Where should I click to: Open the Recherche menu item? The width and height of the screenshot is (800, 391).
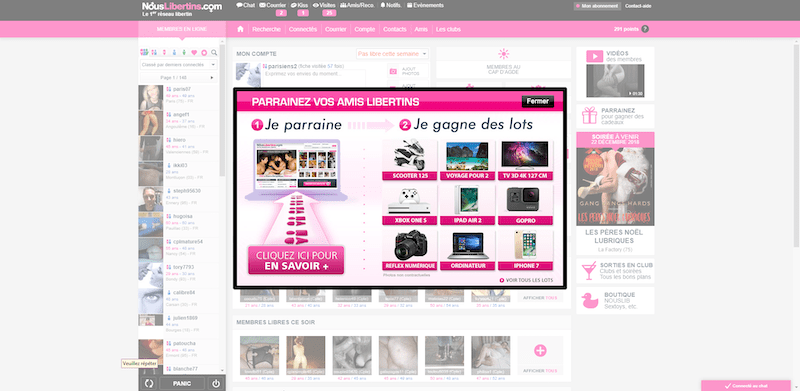(266, 29)
